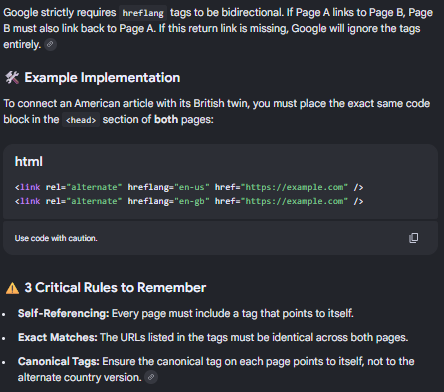Click the inline 'hreflang' code chip
Screen dimensions: 444x392
[x=143, y=13]
